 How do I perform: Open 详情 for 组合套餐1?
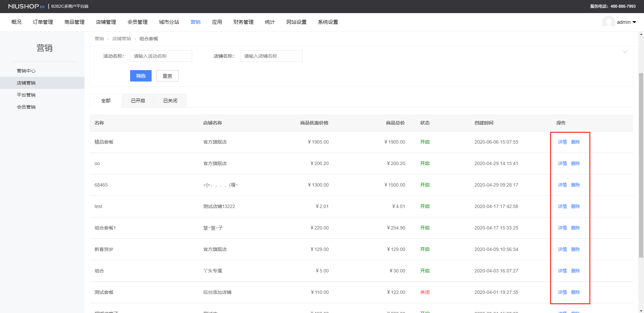562,228
